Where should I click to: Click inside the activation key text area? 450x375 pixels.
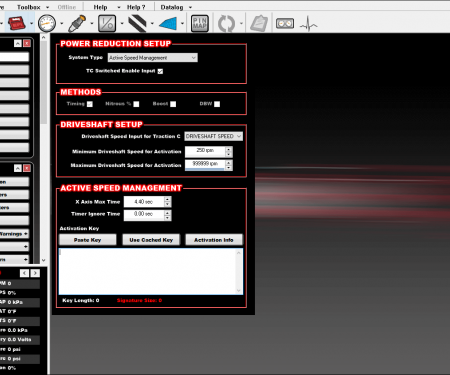click(x=151, y=271)
